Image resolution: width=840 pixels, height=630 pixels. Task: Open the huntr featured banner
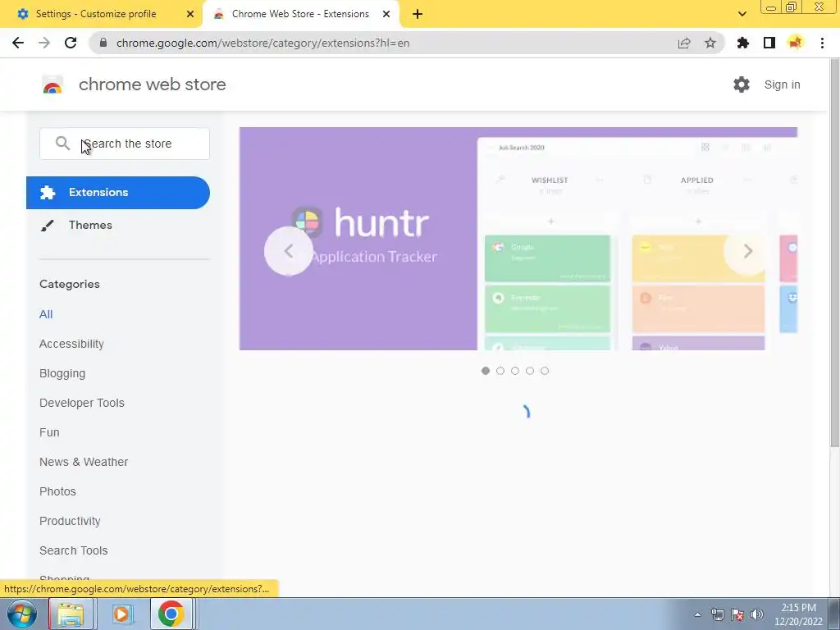[518, 239]
